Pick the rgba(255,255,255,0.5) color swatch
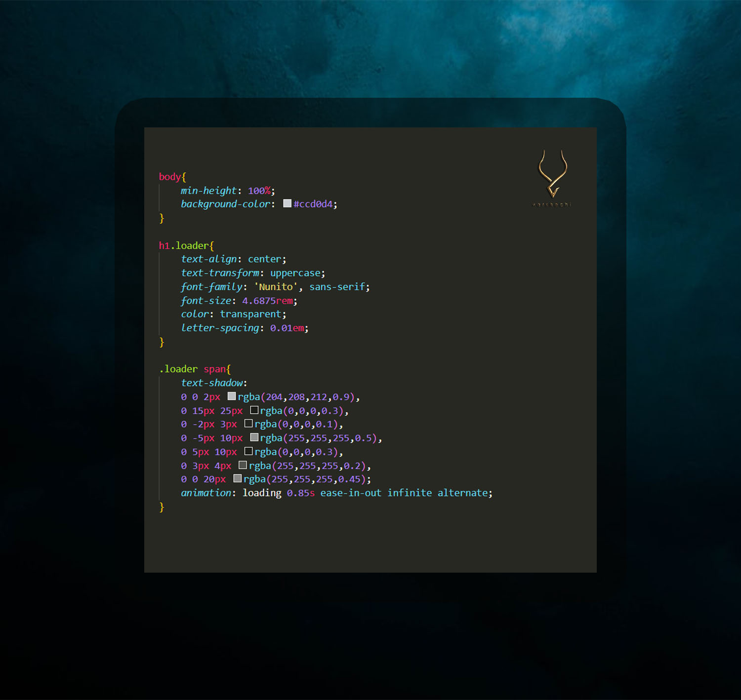 coord(254,437)
